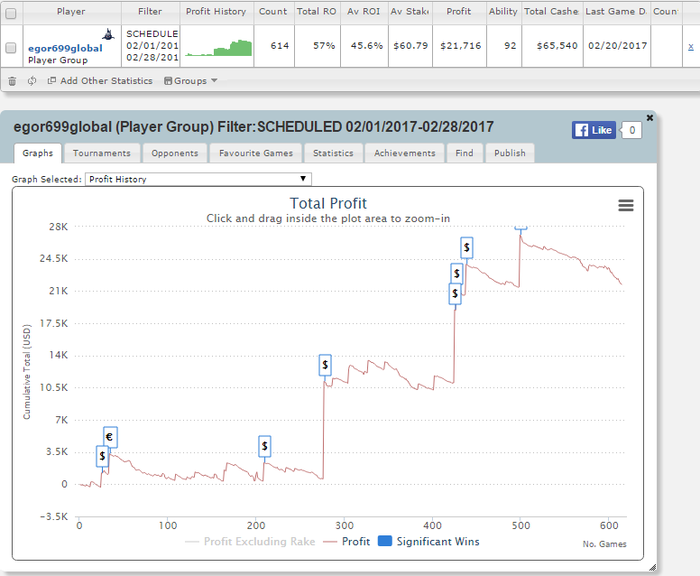The width and height of the screenshot is (700, 576).
Task: Switch to the Graphs tab
Action: click(38, 153)
